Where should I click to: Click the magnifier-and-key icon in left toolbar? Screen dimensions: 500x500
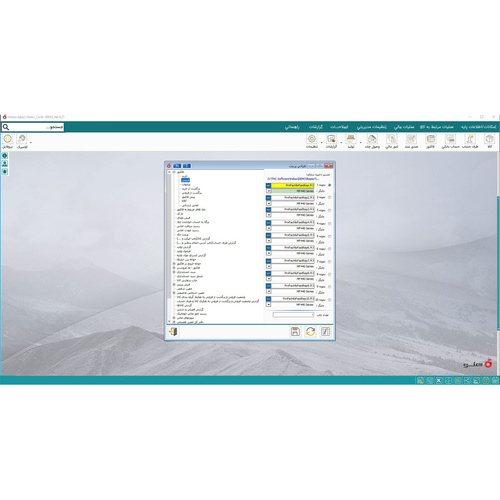(x=22, y=139)
